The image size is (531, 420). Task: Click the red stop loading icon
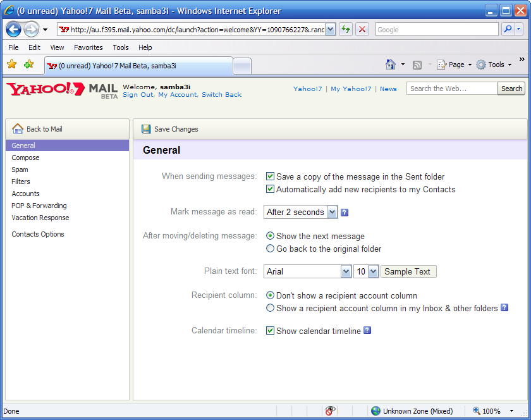[x=362, y=30]
